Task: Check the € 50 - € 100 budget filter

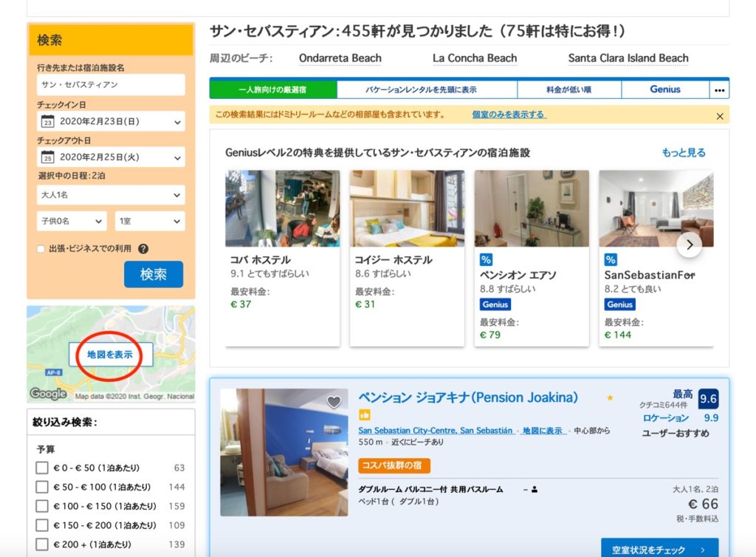Action: pyautogui.click(x=42, y=487)
